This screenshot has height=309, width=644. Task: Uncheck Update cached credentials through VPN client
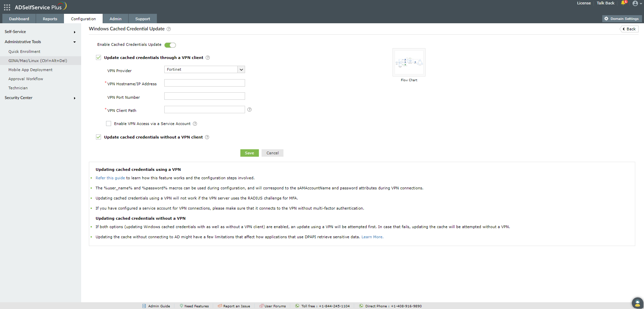[98, 58]
